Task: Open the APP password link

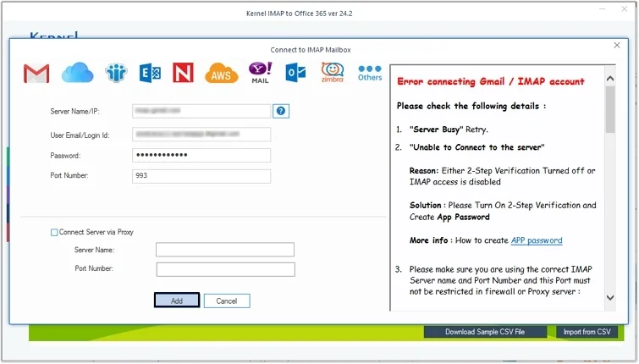Action: [x=537, y=240]
